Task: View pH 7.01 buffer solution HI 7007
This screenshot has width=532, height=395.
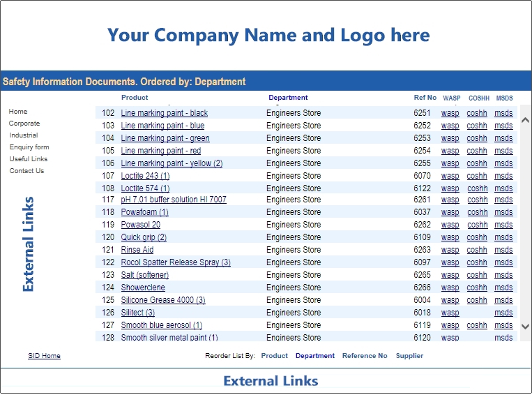Action: pyautogui.click(x=174, y=200)
